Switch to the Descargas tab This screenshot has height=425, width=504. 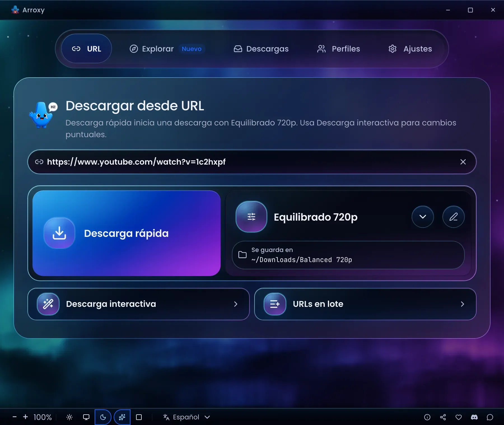tap(261, 49)
